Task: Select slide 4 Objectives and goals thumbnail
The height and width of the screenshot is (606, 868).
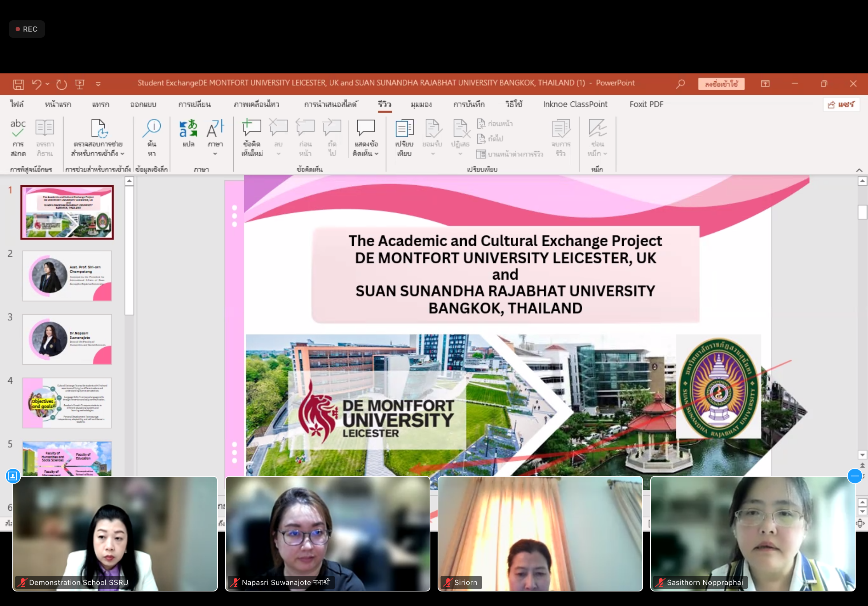Action: coord(67,403)
